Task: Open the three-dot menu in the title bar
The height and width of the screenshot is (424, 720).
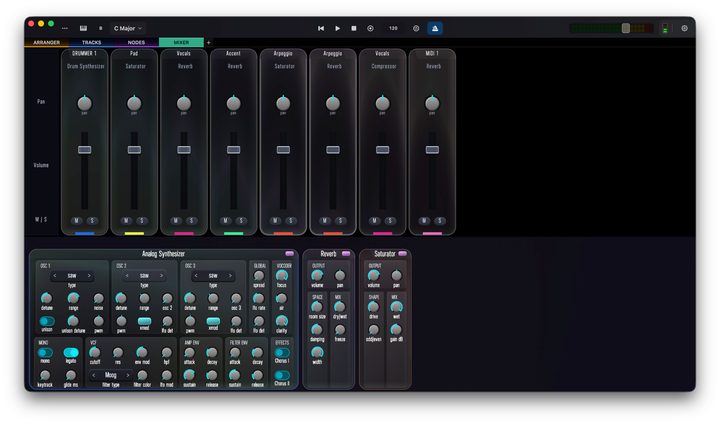Action: click(65, 28)
